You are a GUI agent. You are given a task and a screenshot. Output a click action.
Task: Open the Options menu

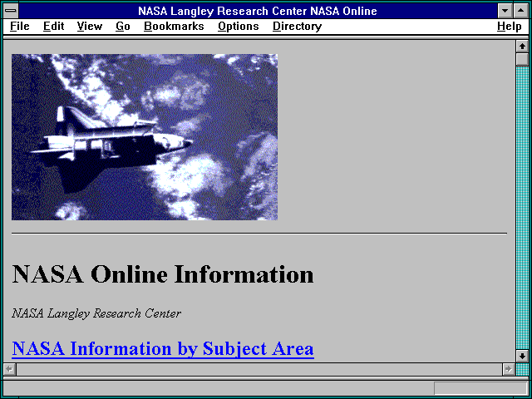[x=239, y=26]
